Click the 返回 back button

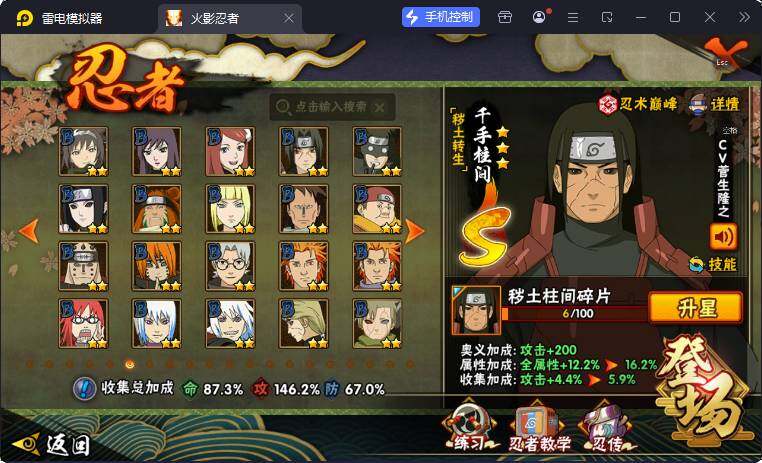pyautogui.click(x=52, y=444)
